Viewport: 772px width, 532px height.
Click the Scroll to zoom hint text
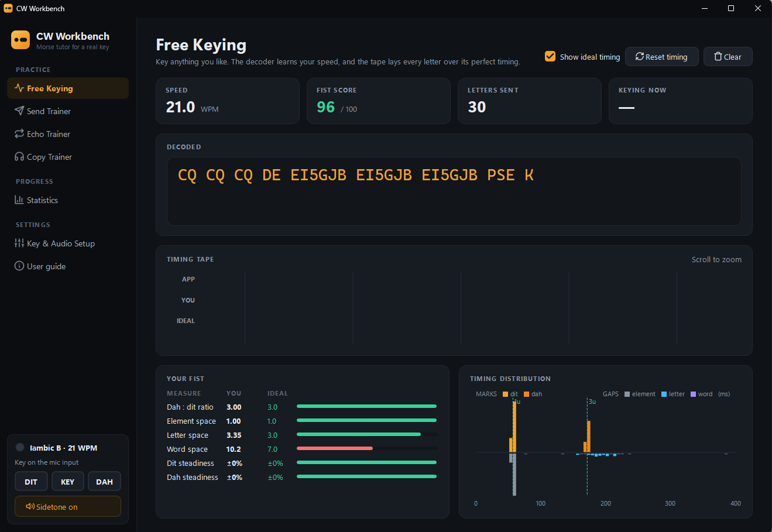(x=716, y=259)
